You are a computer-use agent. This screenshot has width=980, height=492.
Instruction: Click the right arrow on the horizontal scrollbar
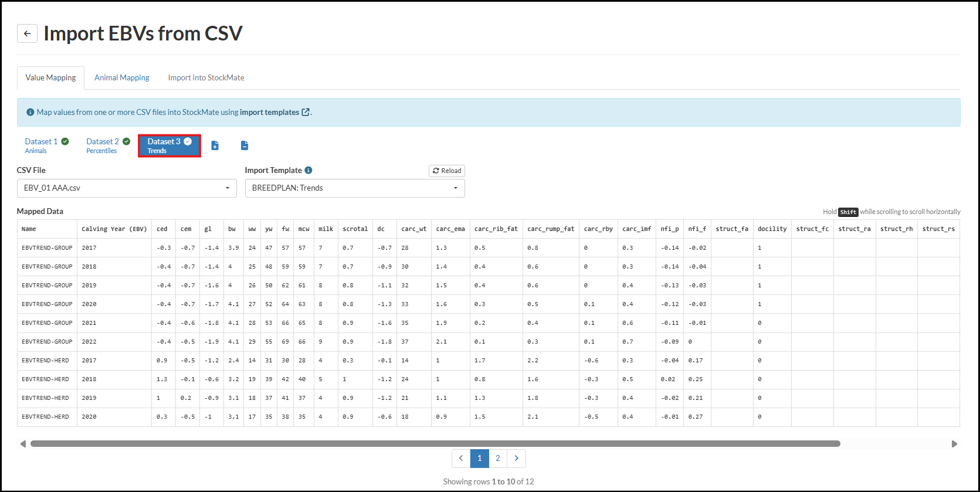[954, 444]
